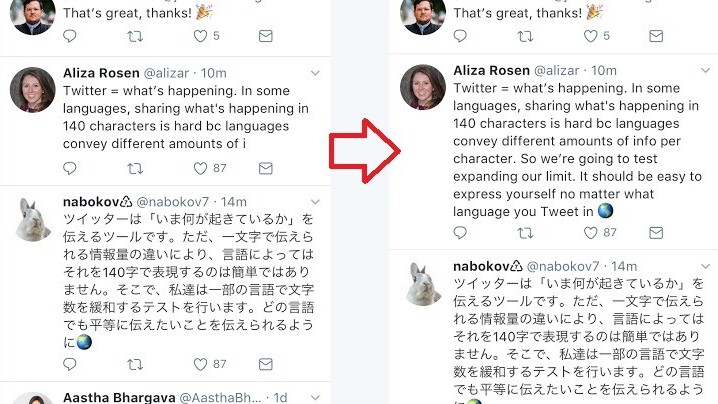
Task: Toggle heart on Aliza's expanded tweet at right
Action: (591, 232)
